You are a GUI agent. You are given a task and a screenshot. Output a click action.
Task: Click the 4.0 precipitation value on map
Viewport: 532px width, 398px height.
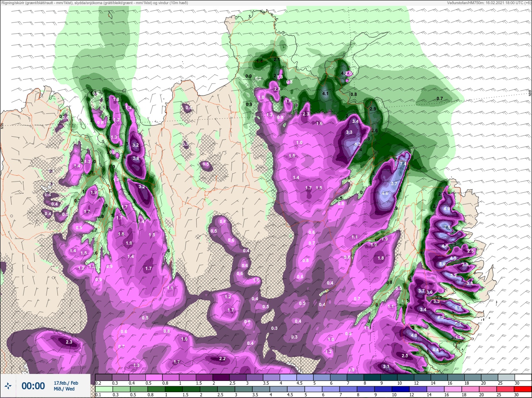click(414, 336)
